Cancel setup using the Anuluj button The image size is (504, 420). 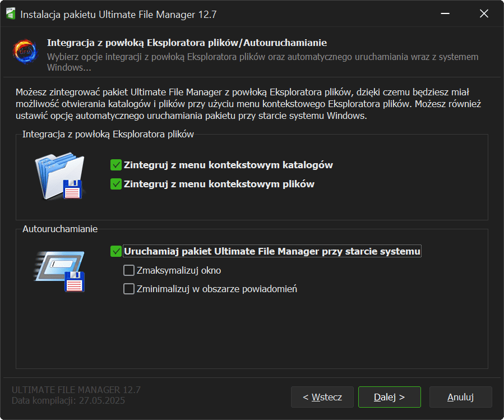(460, 397)
